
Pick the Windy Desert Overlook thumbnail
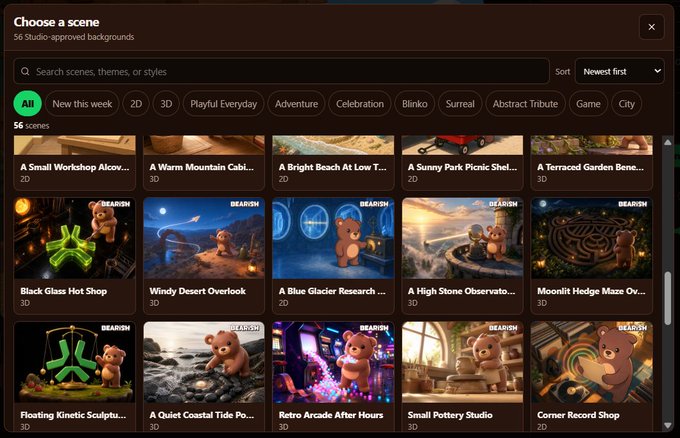[x=204, y=238]
